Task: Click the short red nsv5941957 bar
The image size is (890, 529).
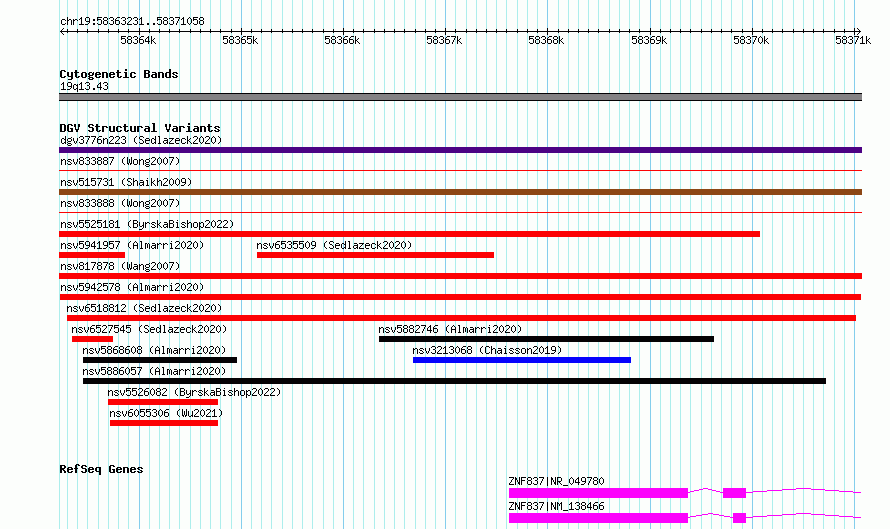Action: coord(92,255)
